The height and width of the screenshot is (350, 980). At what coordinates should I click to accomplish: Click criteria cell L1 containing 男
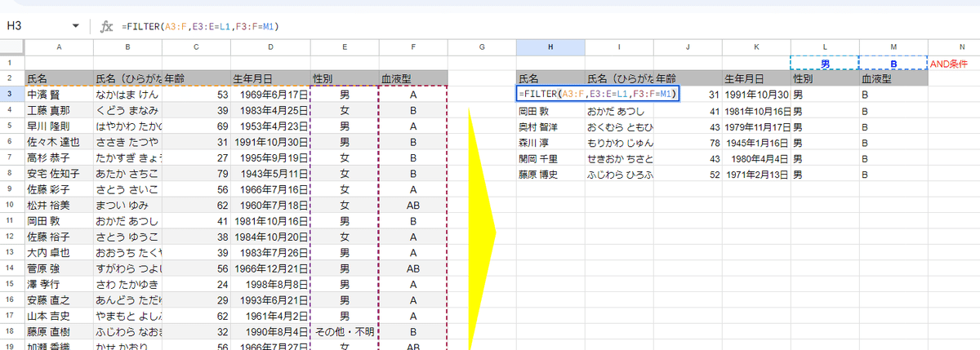pyautogui.click(x=825, y=63)
